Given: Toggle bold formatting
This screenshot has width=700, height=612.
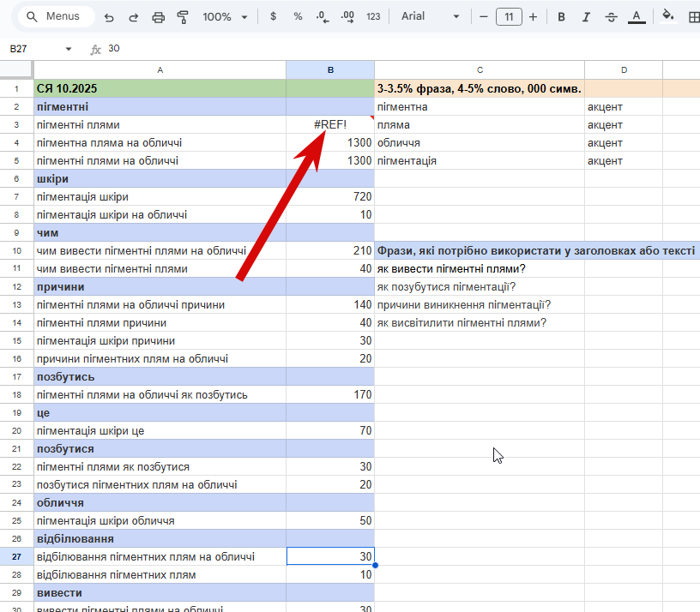Looking at the screenshot, I should pos(561,17).
